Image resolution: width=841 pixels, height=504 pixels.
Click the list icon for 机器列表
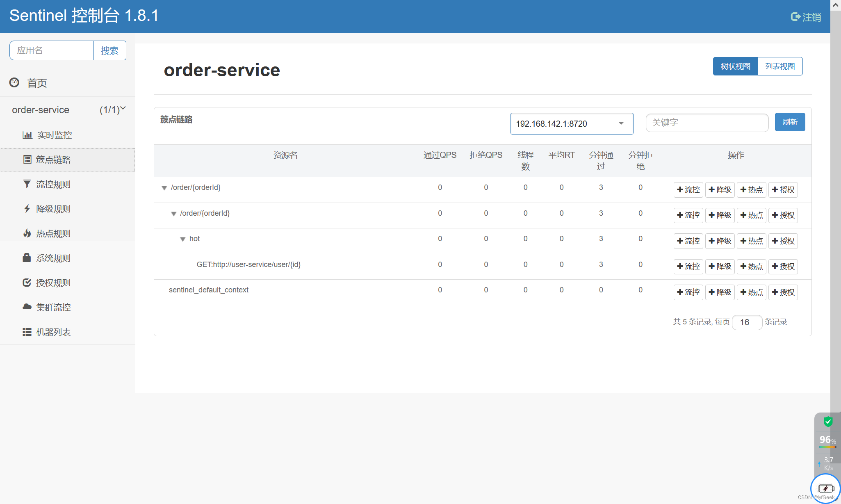27,332
